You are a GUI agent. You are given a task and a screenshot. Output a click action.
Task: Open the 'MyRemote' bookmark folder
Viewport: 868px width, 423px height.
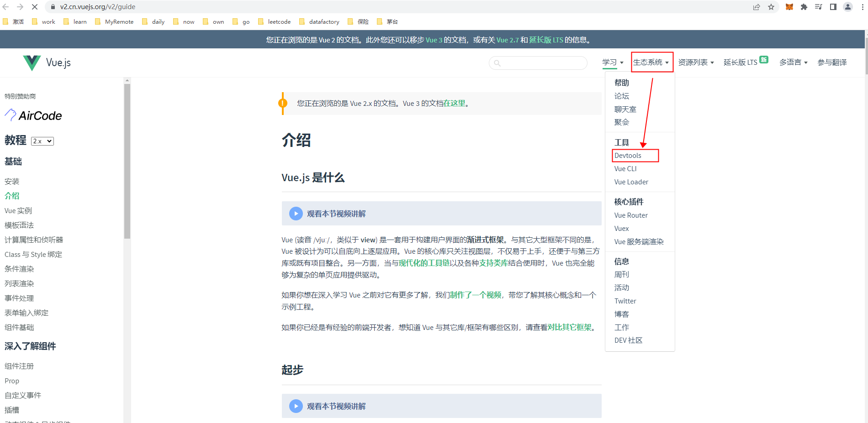(114, 21)
